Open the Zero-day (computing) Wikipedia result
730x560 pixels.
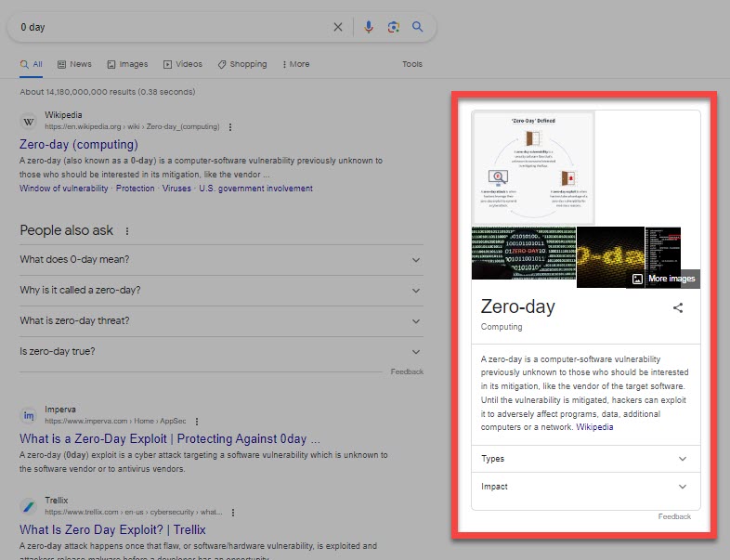tap(79, 145)
